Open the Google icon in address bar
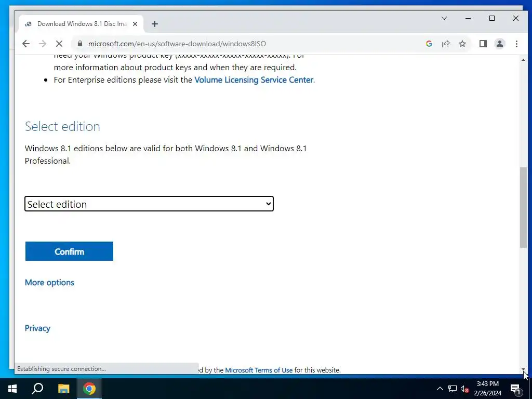The image size is (532, 399). [x=429, y=44]
